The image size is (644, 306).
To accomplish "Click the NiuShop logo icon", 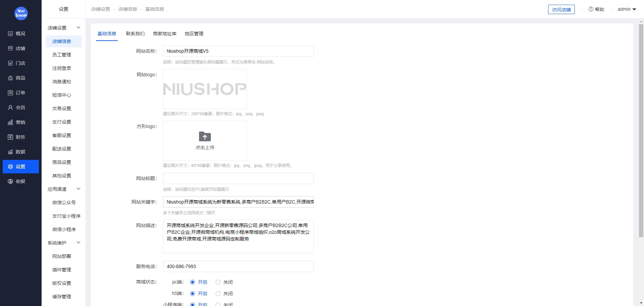I will [21, 13].
